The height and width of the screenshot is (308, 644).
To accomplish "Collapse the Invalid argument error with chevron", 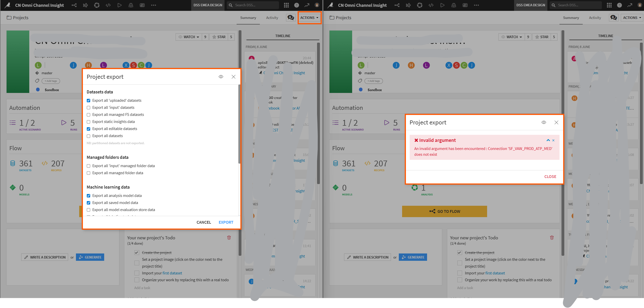I will tap(548, 140).
